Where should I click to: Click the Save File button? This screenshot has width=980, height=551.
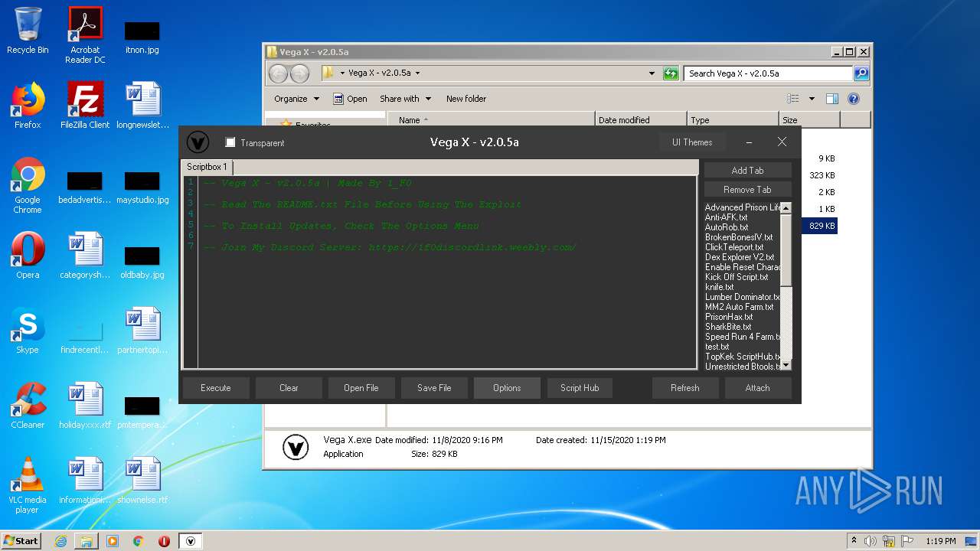tap(434, 388)
